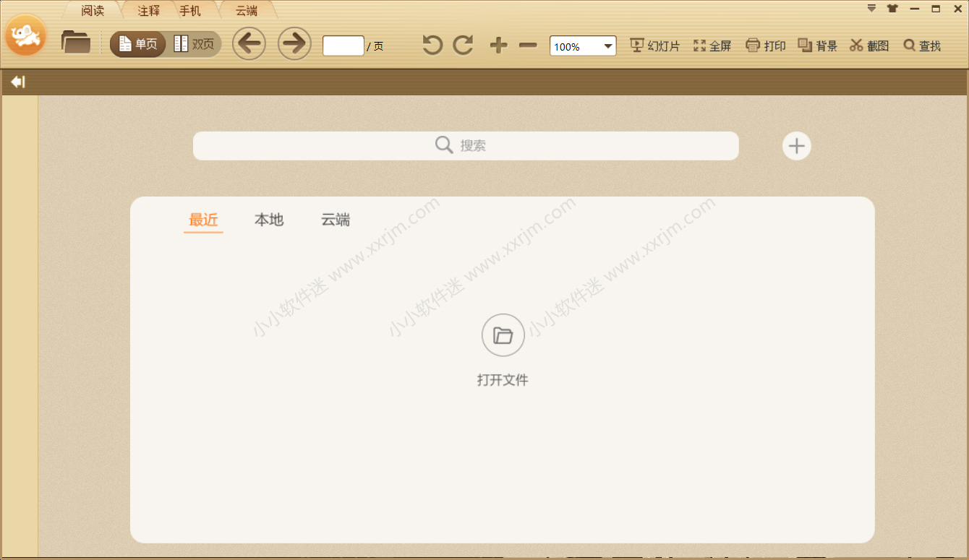Go to previous page arrow
969x560 pixels.
[x=249, y=44]
